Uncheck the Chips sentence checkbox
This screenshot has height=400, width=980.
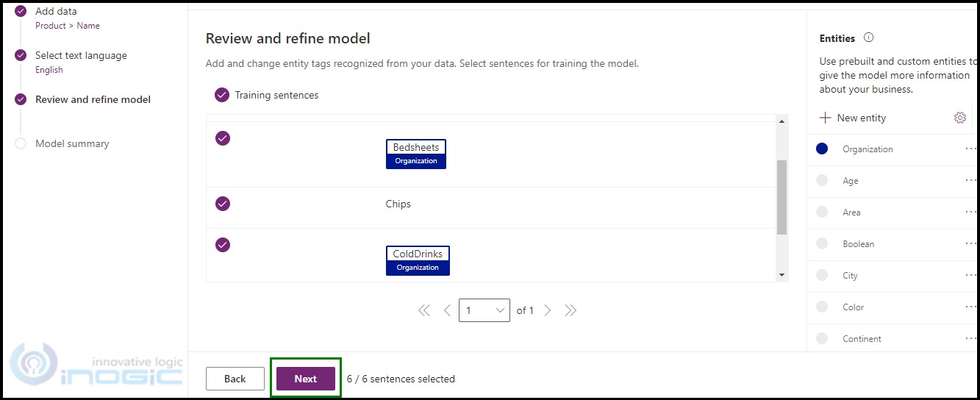(223, 204)
